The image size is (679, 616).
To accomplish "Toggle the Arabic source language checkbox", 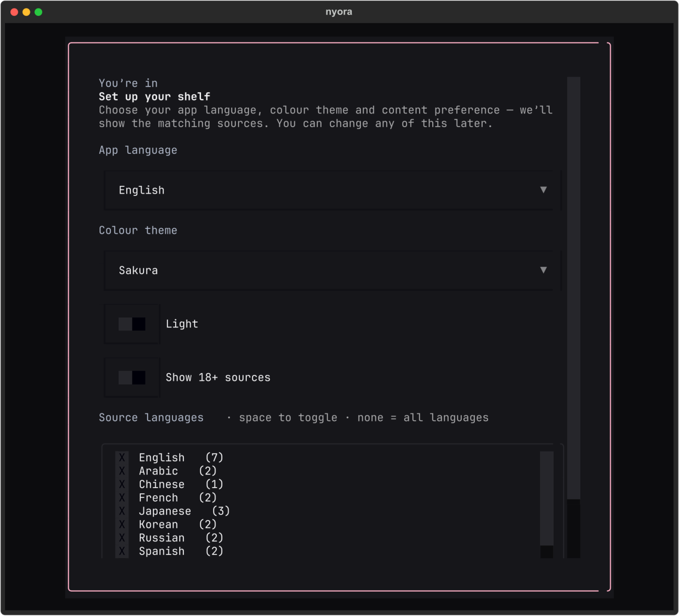I will tap(122, 471).
